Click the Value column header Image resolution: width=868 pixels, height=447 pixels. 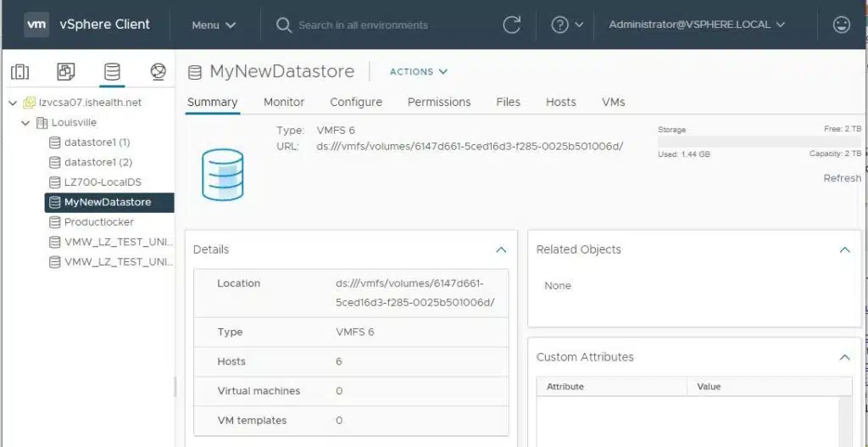[x=770, y=387]
